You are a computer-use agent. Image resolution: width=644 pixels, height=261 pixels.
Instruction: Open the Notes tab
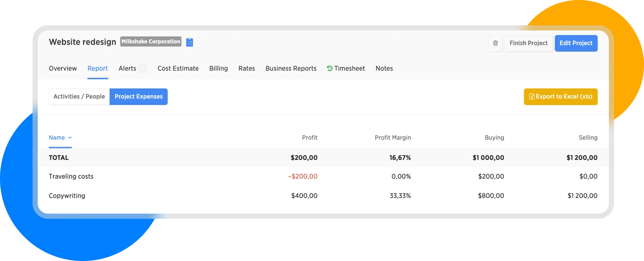click(384, 69)
